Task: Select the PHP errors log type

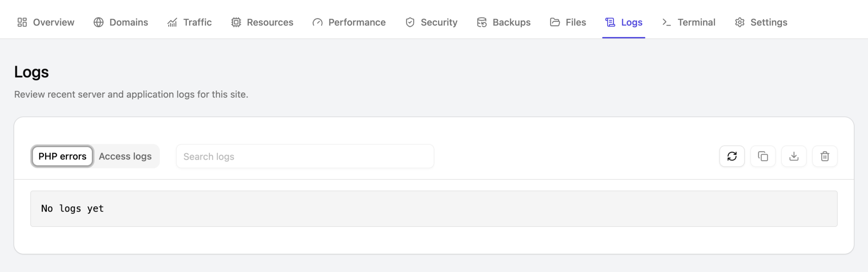Action: point(62,156)
